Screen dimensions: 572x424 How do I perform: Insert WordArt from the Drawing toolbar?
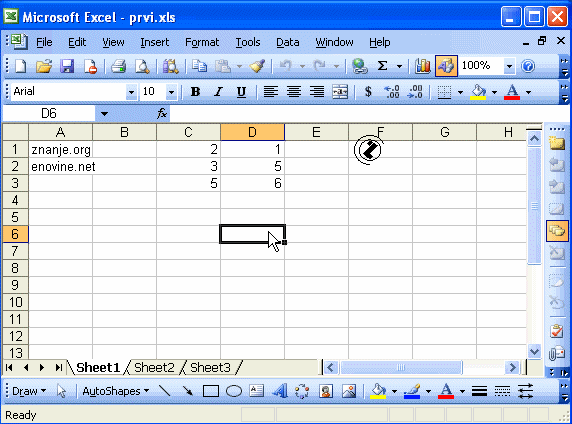coord(280,391)
